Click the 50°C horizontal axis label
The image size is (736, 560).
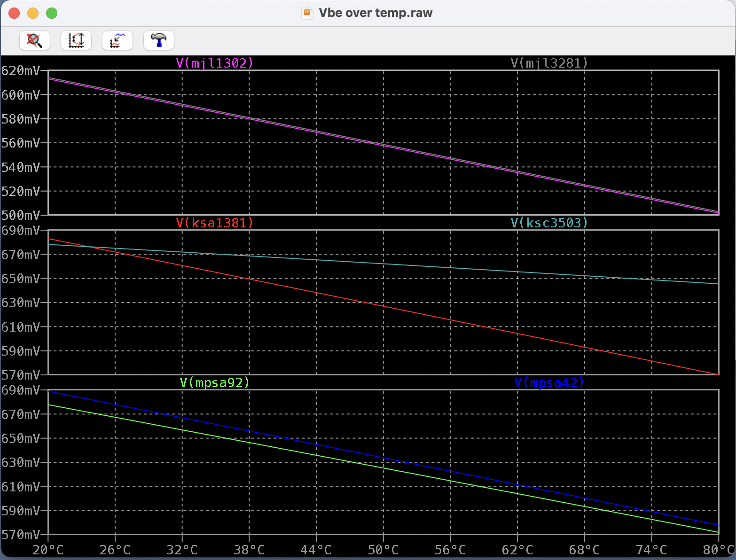[384, 550]
